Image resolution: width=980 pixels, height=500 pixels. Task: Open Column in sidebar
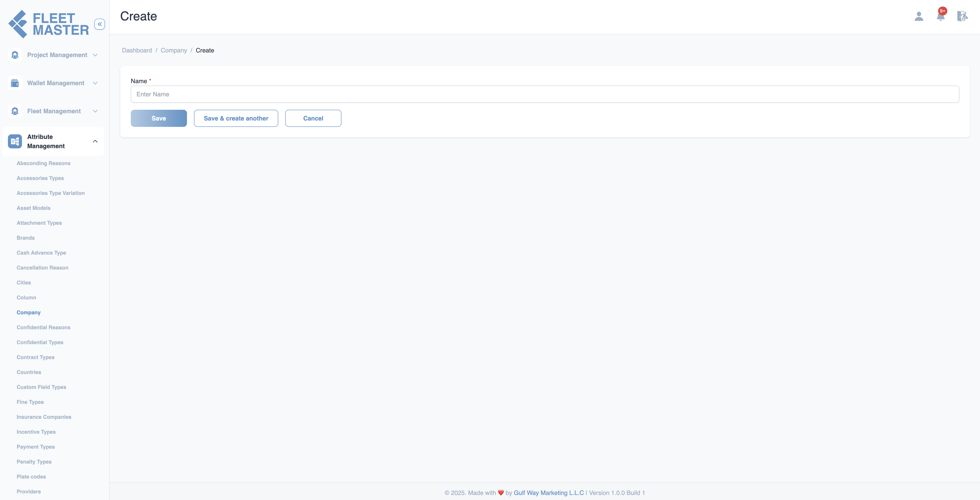26,298
